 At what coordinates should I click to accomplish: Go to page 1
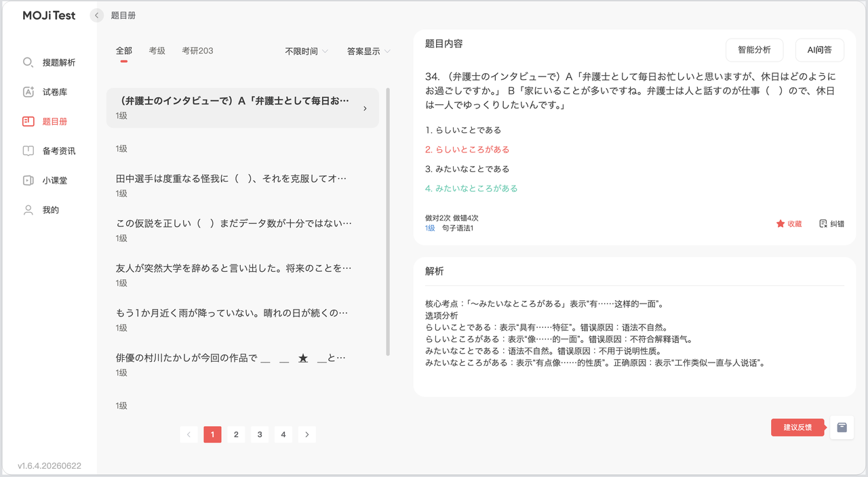212,434
